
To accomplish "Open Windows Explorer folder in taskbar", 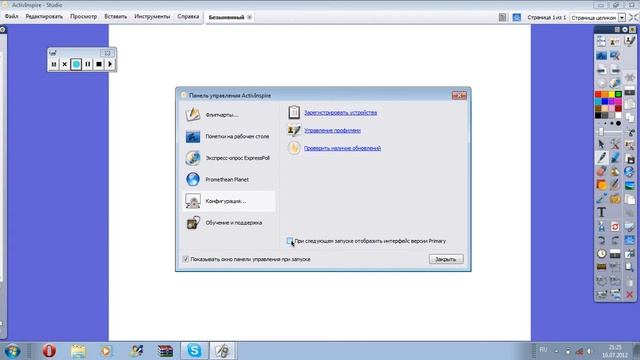I will pyautogui.click(x=78, y=351).
